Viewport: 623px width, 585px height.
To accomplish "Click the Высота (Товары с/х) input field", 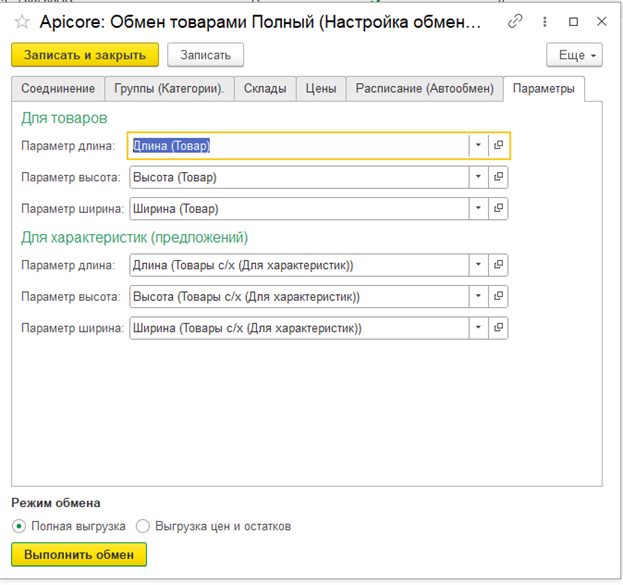I will tap(299, 296).
